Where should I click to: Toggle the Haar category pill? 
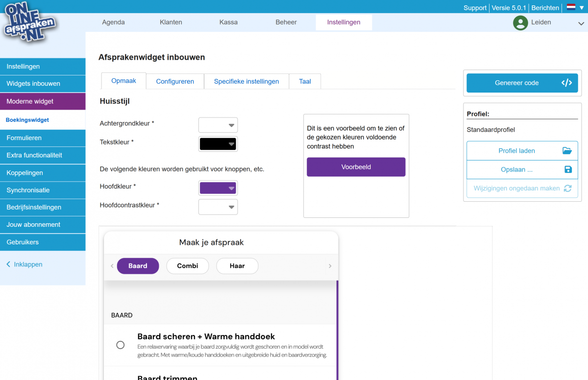237,266
